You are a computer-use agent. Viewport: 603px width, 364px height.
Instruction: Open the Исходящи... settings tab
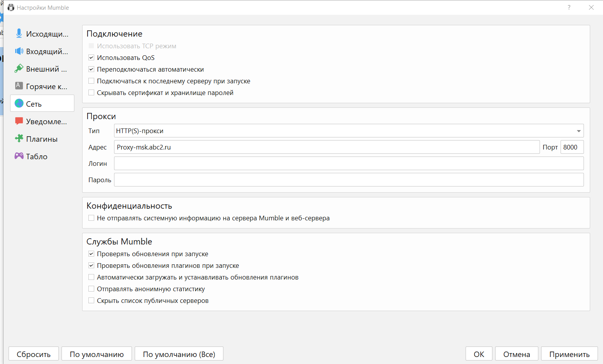pos(42,34)
